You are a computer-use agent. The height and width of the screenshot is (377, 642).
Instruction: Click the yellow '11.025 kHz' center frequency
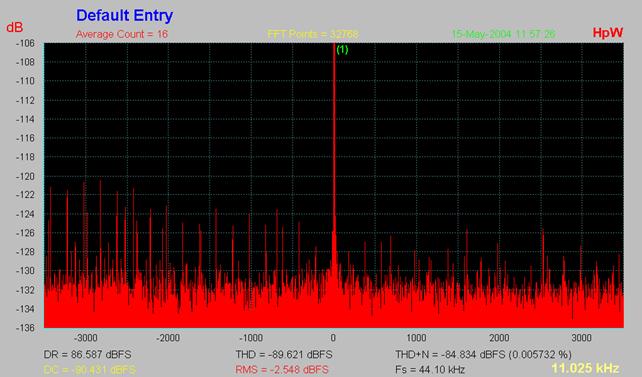tap(585, 368)
